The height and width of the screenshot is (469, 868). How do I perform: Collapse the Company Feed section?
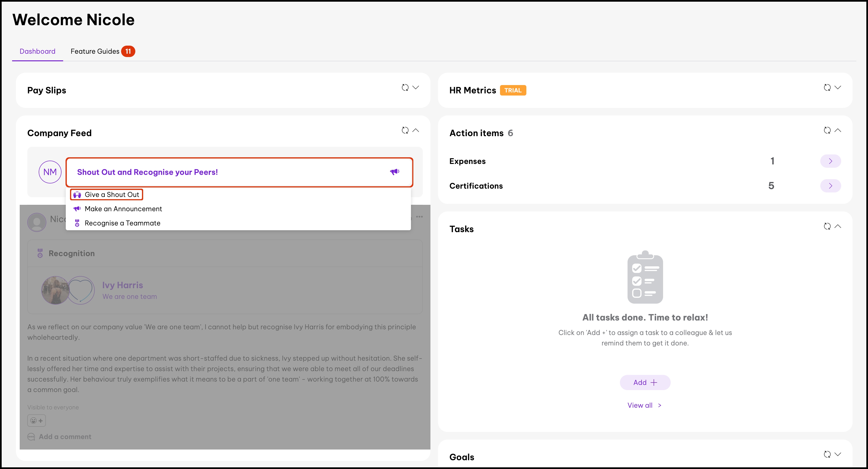416,130
